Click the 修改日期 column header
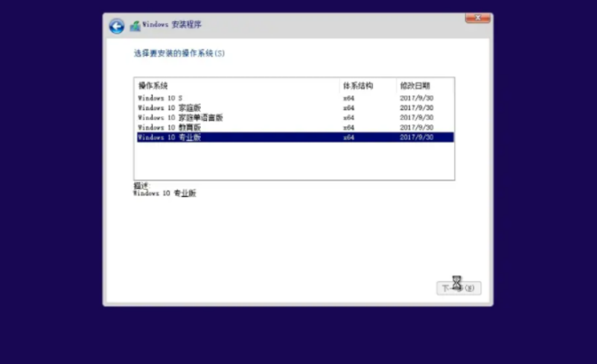The height and width of the screenshot is (364, 597). tap(426, 86)
